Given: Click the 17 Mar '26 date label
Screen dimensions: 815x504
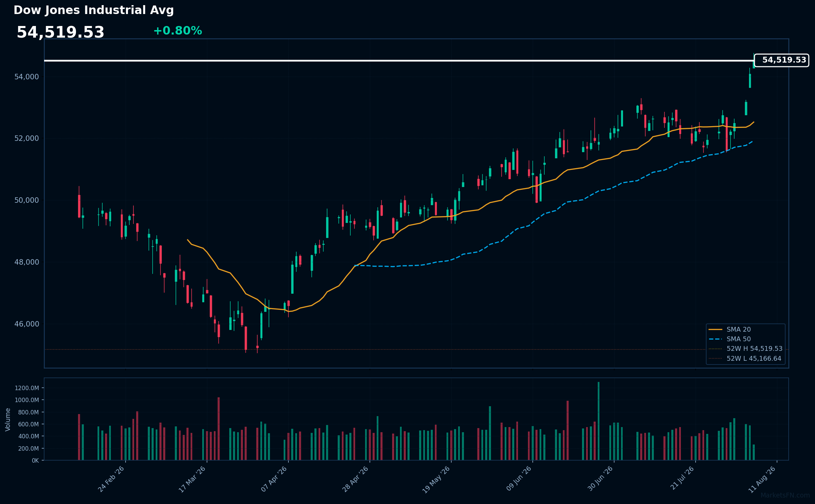Looking at the screenshot, I should (x=192, y=479).
